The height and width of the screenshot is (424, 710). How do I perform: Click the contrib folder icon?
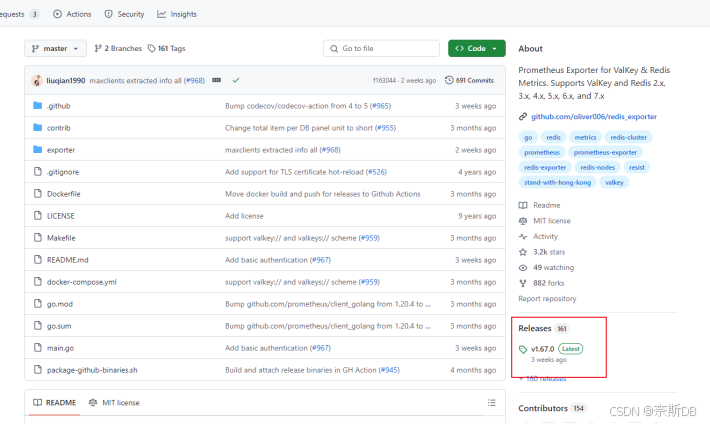point(38,128)
